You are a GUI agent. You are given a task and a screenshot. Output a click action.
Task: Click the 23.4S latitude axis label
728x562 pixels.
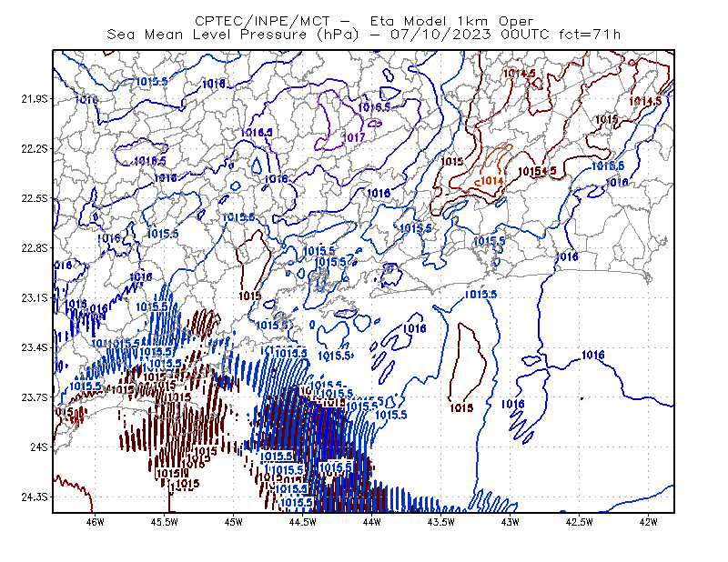(35, 347)
